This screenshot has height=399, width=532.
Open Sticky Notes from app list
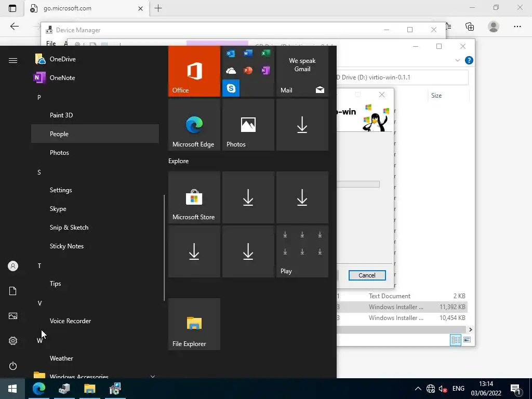click(x=95, y=246)
